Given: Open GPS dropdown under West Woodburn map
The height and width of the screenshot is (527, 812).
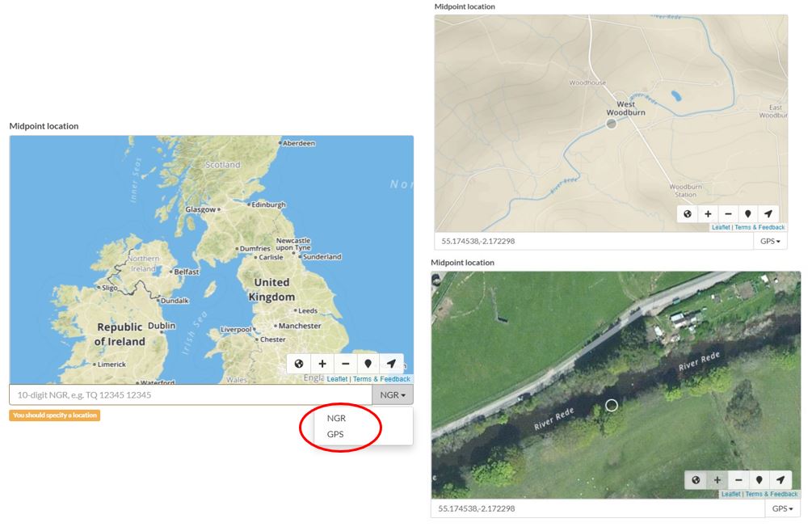Looking at the screenshot, I should (x=773, y=241).
